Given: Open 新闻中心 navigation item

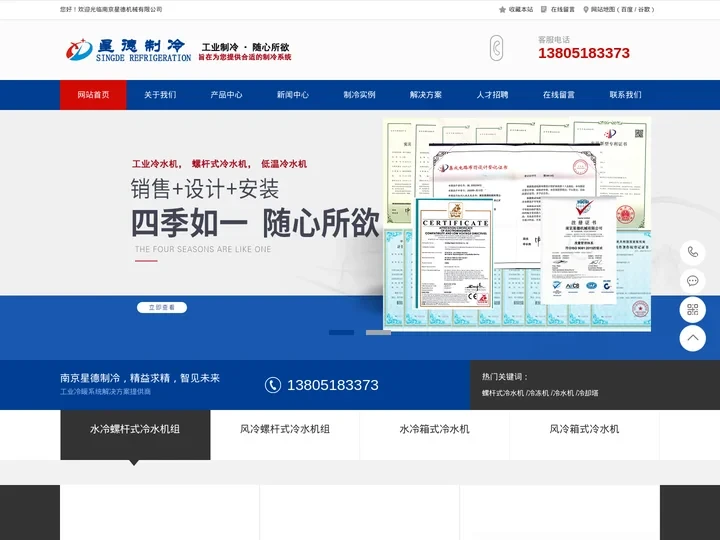Looking at the screenshot, I should (x=293, y=95).
